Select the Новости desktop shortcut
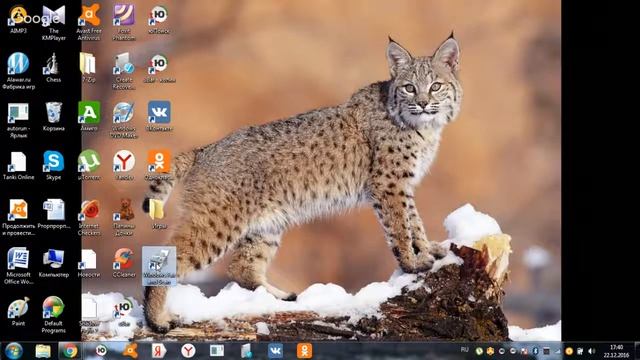640x360 pixels. (89, 264)
